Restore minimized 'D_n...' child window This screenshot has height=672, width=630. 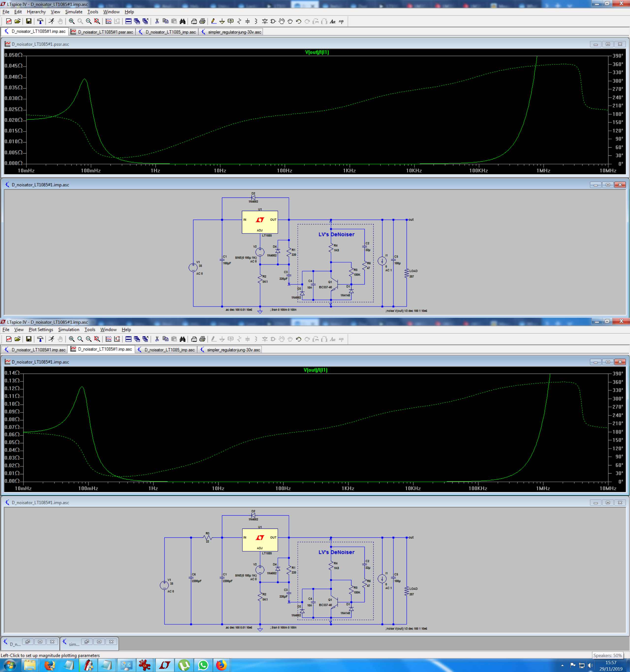[x=28, y=641]
